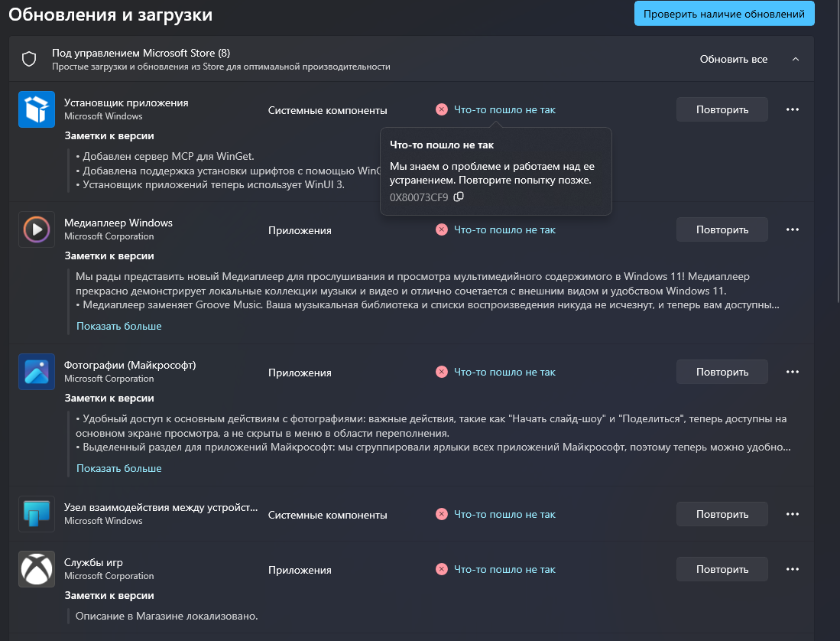Open error details link for Фотографии (Майкрософт)
The image size is (840, 641).
504,372
